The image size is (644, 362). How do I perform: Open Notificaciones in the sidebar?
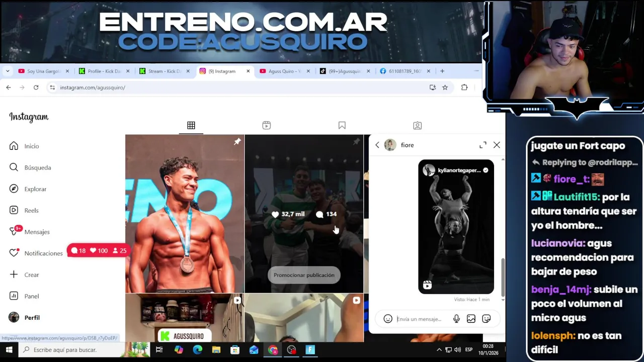tap(36, 253)
